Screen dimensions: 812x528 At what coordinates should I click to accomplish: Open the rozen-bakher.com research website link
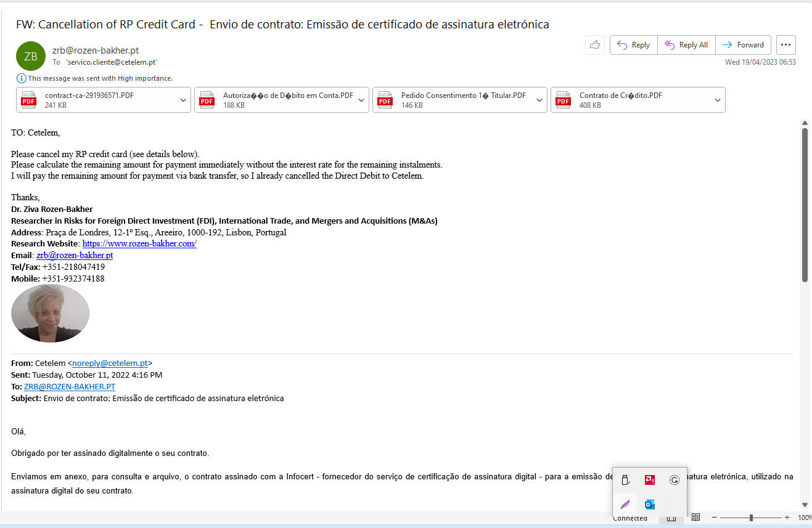139,243
